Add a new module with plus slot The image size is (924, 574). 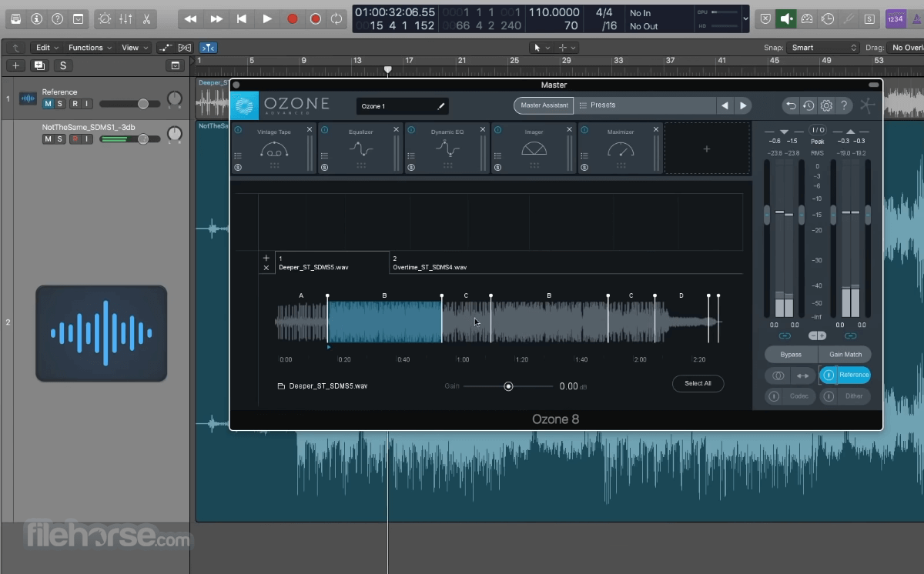[x=707, y=149]
